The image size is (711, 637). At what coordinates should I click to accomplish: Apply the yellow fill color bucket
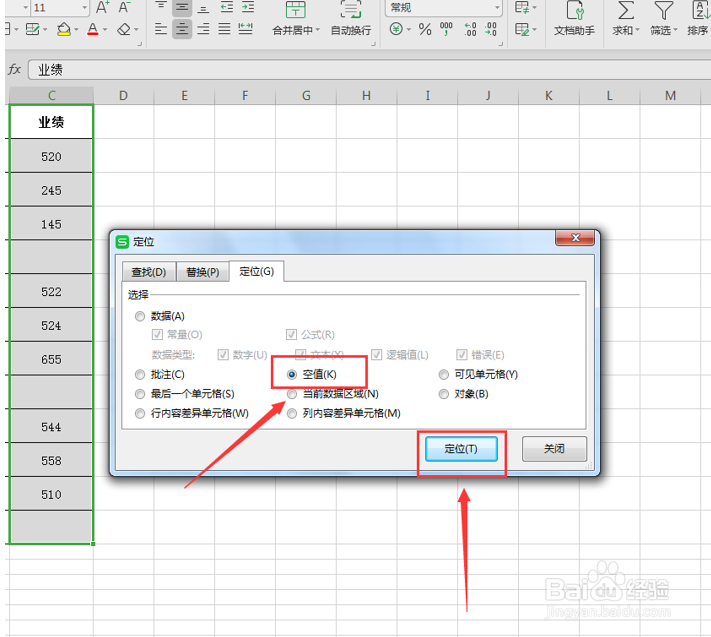pyautogui.click(x=63, y=29)
